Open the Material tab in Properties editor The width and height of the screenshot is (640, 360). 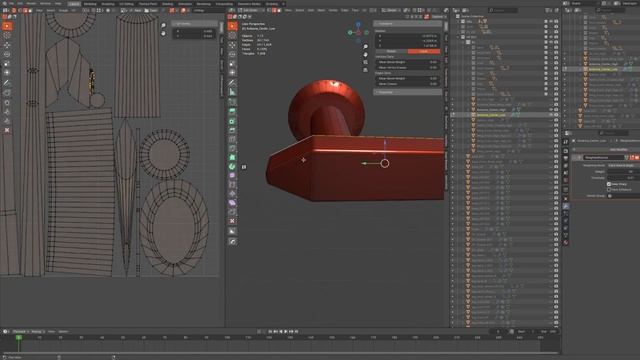point(566,242)
